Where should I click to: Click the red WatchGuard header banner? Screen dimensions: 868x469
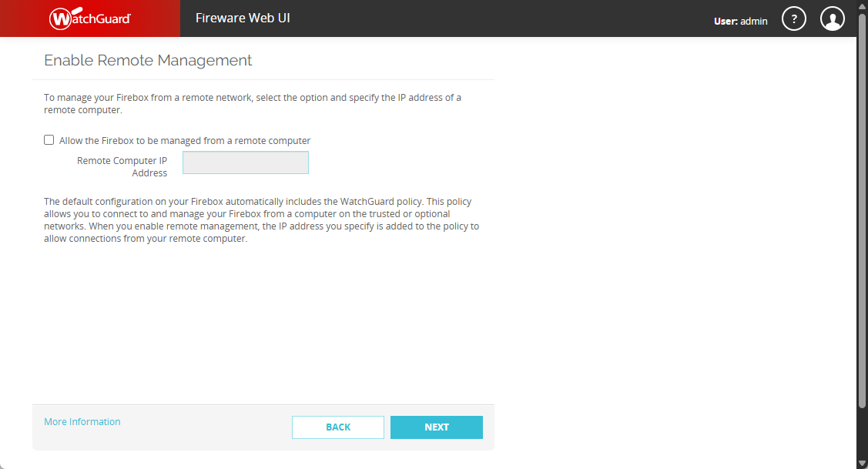coord(89,18)
